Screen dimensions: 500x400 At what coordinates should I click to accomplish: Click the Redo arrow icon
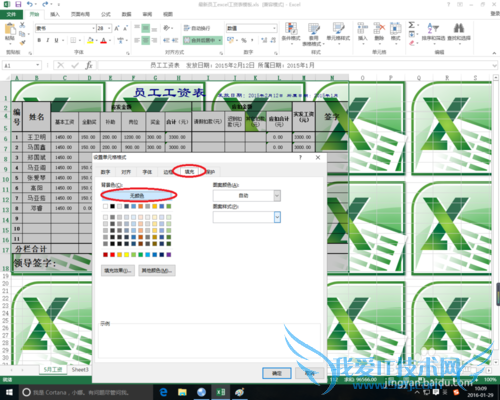45,4
